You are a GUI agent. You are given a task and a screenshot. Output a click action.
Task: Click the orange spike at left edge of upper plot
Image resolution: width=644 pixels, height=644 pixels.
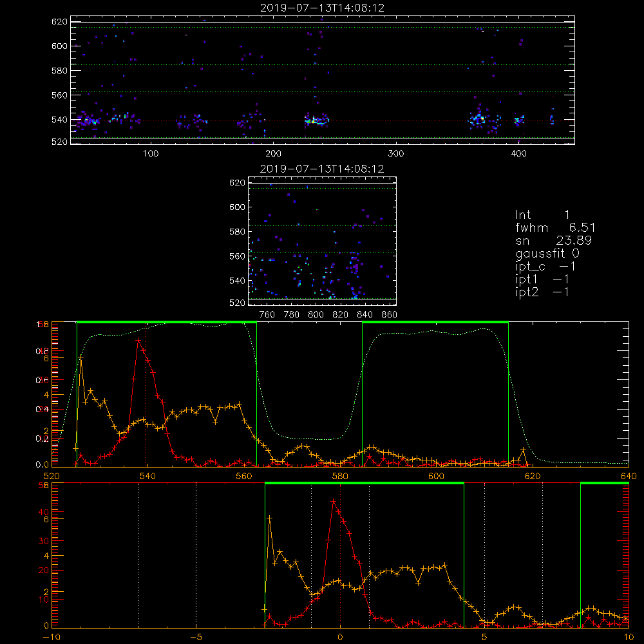[x=81, y=357]
